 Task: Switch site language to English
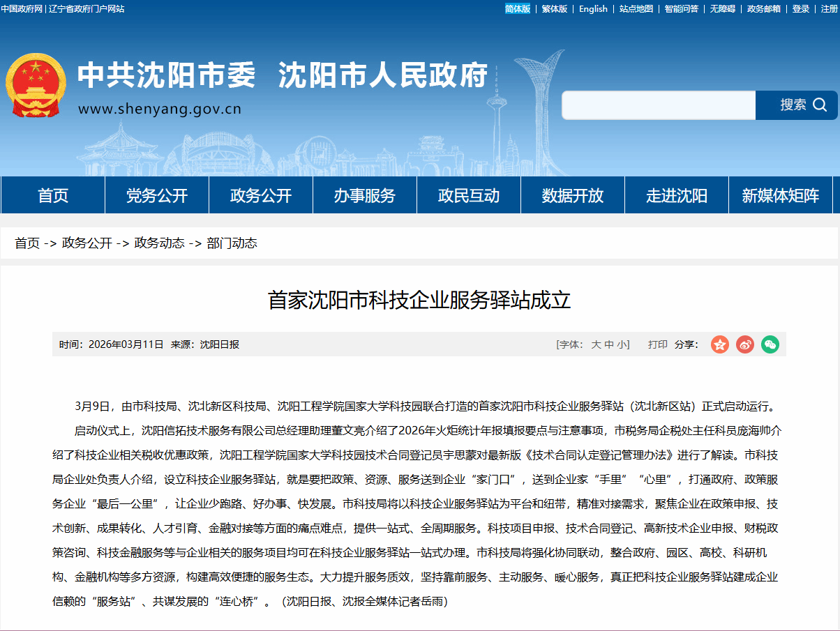click(x=593, y=9)
